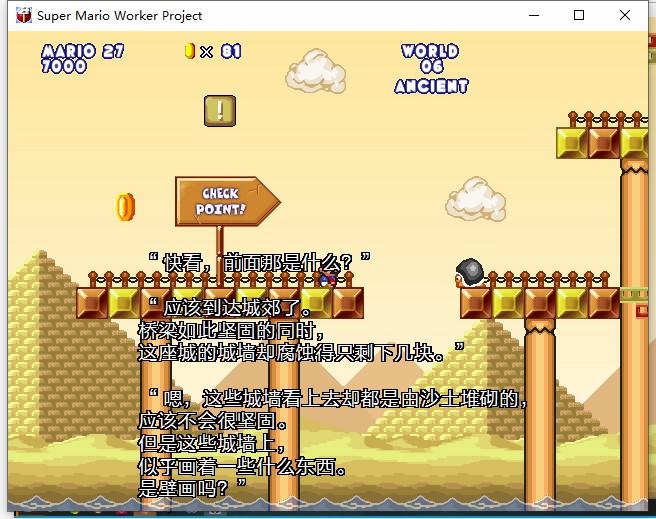Click the line 嗯，这些城墙看上去却都是由沙土堆砌的，
The height and width of the screenshot is (519, 656).
click(338, 398)
